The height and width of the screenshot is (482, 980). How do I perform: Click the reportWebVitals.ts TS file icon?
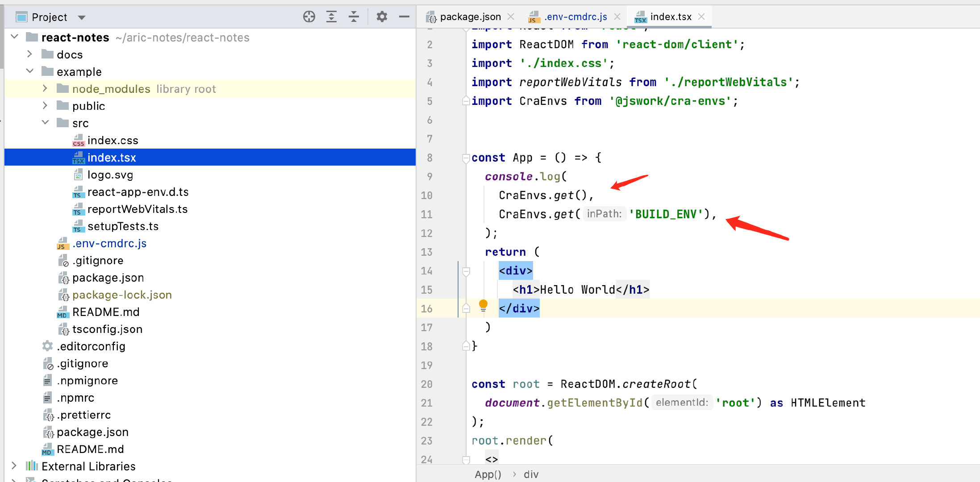point(78,209)
